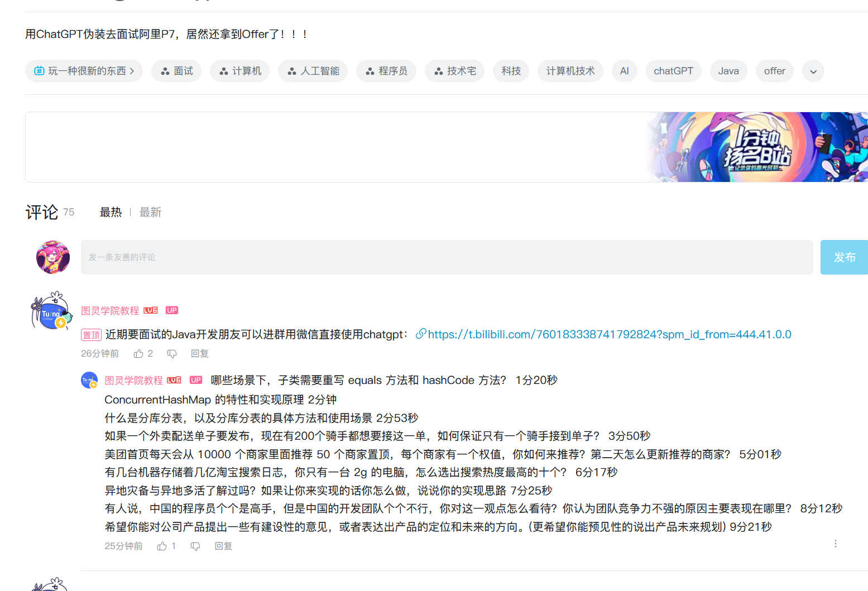The width and height of the screenshot is (868, 591).
Task: Click UP badge on pinned comment
Action: [172, 310]
